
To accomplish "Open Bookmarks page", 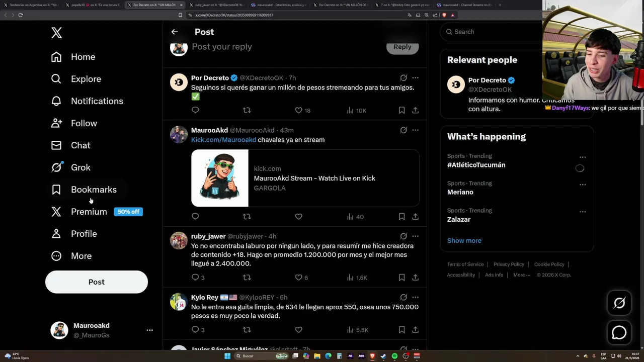I will [84, 190].
